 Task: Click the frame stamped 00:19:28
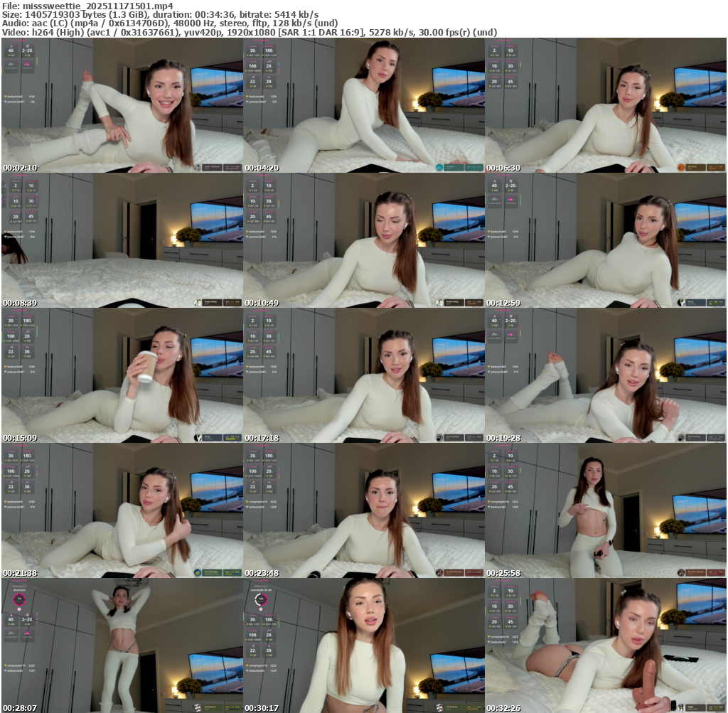(x=606, y=375)
